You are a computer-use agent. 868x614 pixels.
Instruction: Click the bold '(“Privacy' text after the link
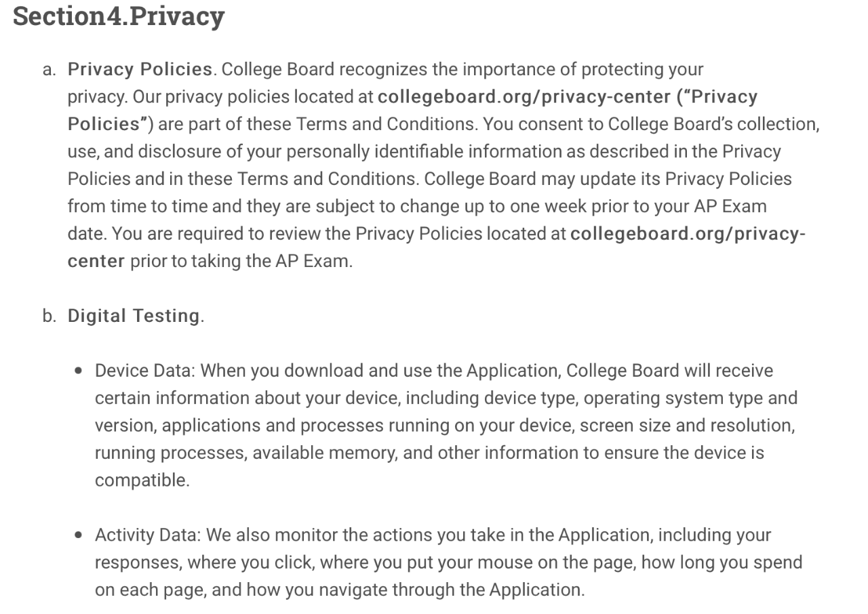pyautogui.click(x=717, y=97)
